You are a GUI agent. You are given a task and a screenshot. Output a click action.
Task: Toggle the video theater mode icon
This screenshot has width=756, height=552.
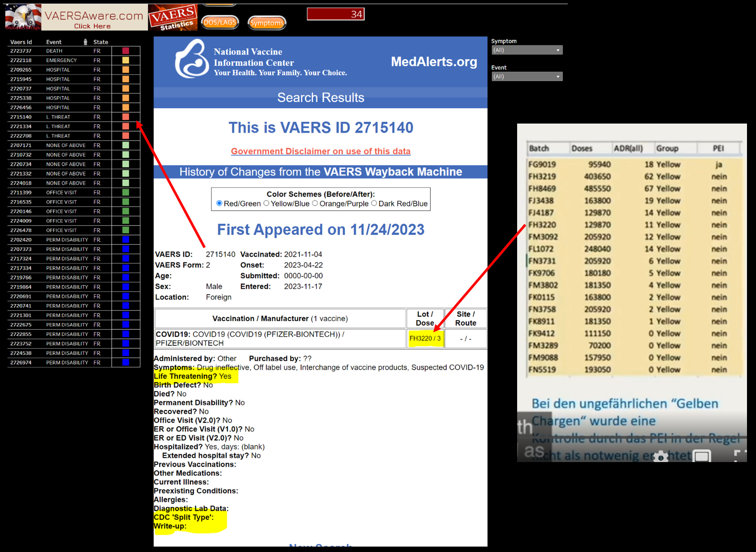tap(701, 456)
